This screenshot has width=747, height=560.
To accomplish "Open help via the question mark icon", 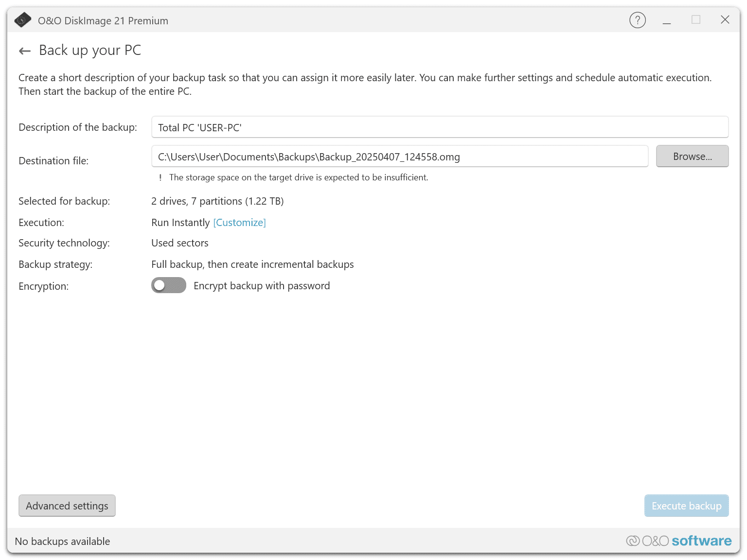I will (637, 20).
